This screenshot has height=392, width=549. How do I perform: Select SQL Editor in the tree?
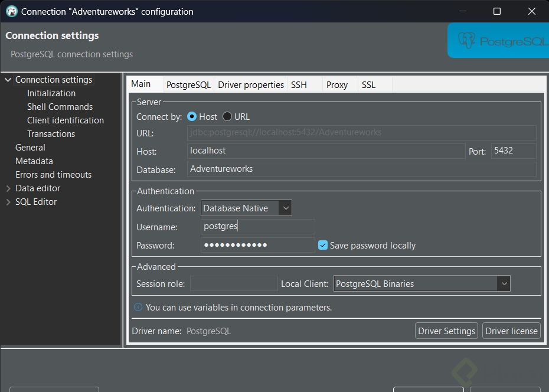(x=35, y=202)
